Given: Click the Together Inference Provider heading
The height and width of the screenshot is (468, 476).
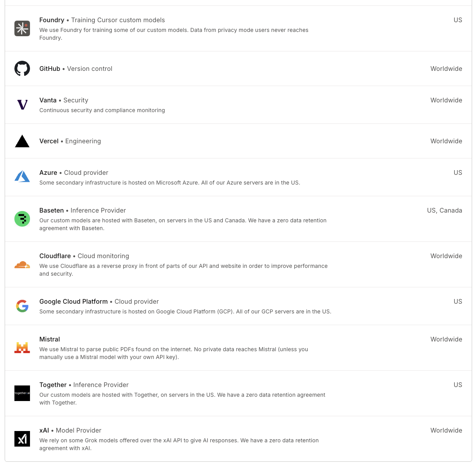Looking at the screenshot, I should [84, 385].
